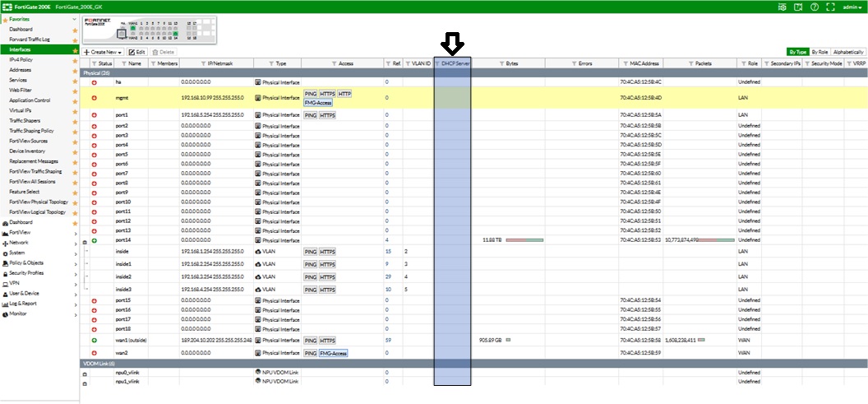Toggle favorite star for Web Filter
This screenshot has height=404, width=868.
pos(75,91)
